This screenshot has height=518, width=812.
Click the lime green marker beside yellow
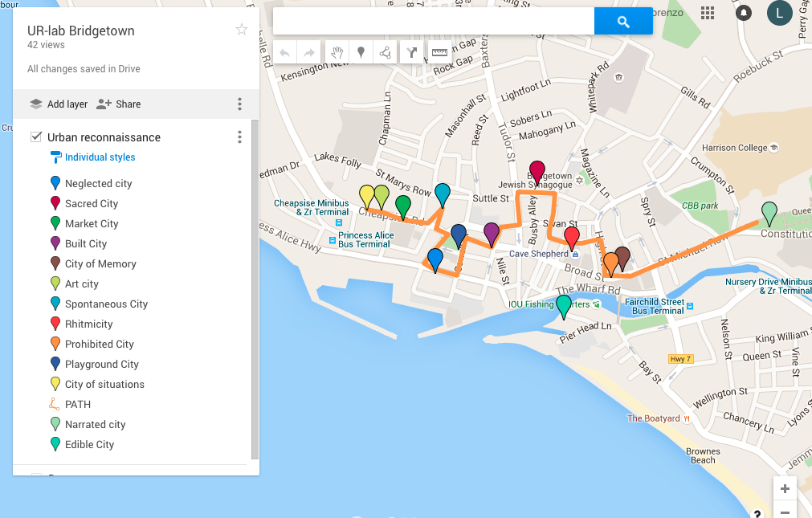(x=382, y=195)
